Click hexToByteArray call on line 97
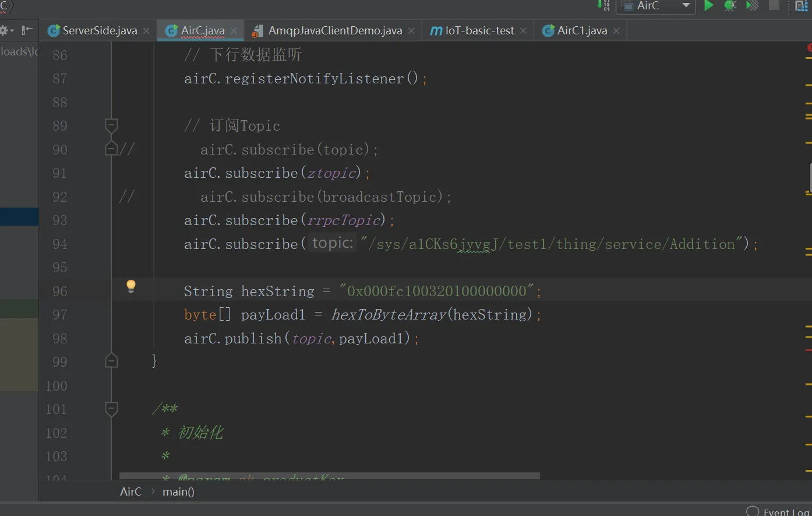 click(x=389, y=315)
